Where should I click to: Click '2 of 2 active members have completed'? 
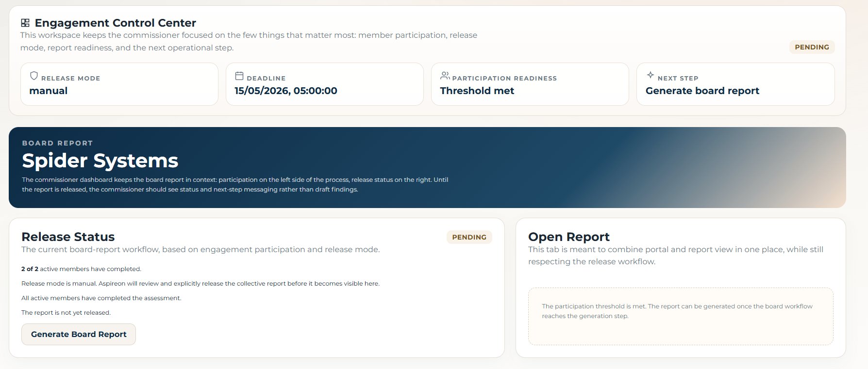(81, 269)
